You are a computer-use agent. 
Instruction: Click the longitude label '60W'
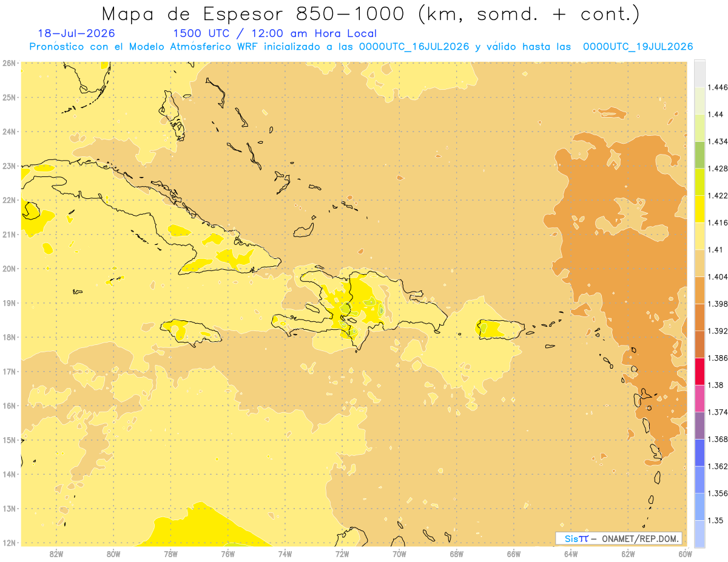686,554
